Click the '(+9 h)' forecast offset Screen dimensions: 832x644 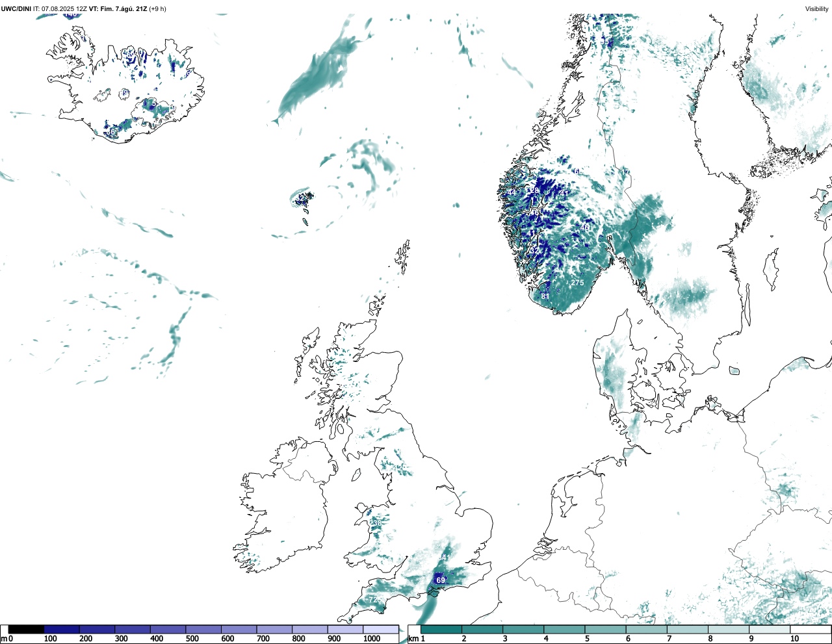pos(158,9)
